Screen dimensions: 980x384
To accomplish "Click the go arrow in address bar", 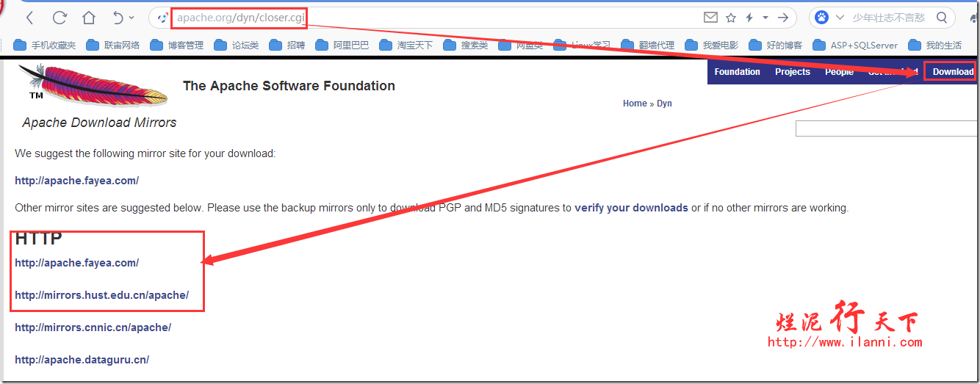I will tap(784, 18).
